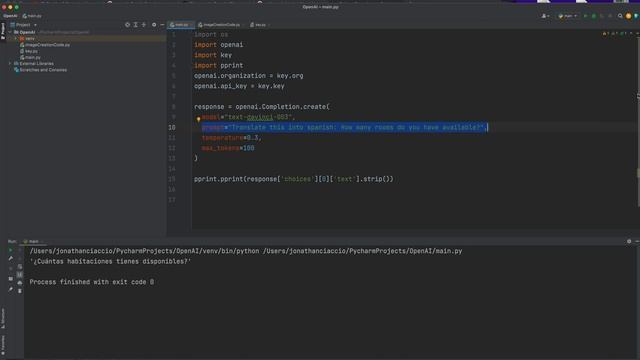The height and width of the screenshot is (360, 640).
Task: Click restore layout icon in Run panel
Action: (x=11, y=279)
